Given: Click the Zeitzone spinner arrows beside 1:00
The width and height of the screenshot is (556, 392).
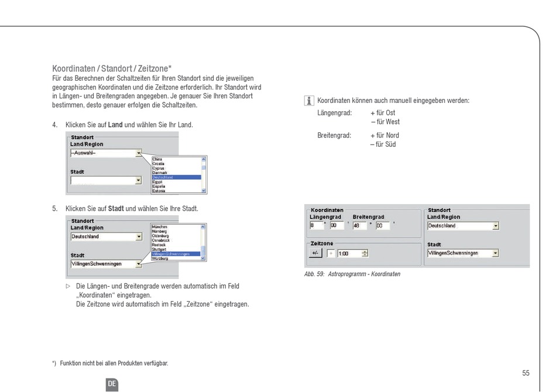Looking at the screenshot, I should 365,253.
